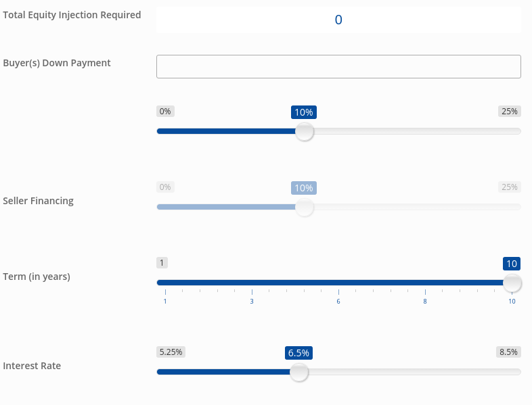Click the unfilled Interest Rate track near 8.5%
Image resolution: width=532 pixels, height=405 pixels.
494,372
